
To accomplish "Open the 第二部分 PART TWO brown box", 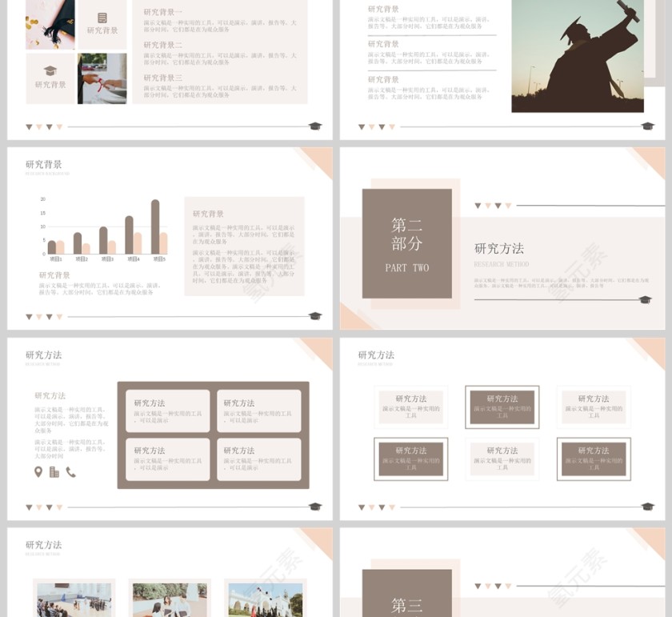I will click(406, 243).
